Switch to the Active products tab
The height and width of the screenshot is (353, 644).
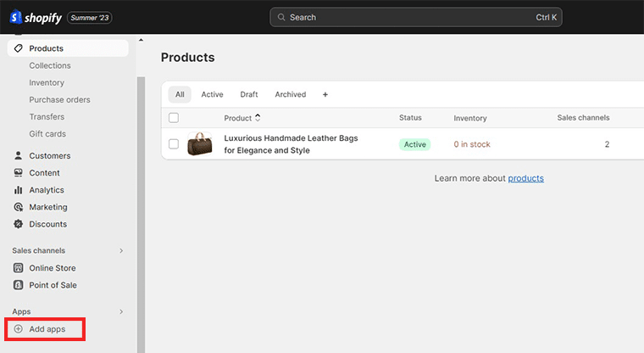click(x=212, y=94)
